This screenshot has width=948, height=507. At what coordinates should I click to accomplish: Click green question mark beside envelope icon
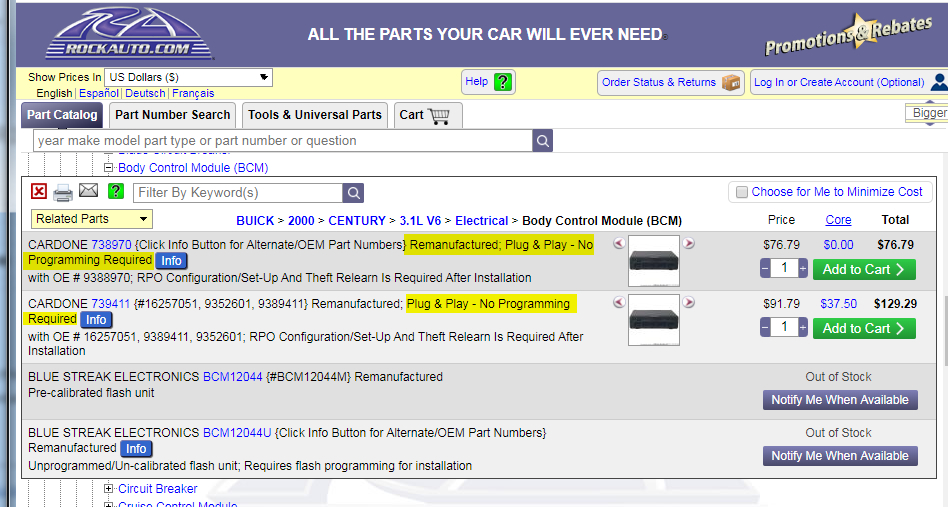pos(116,192)
